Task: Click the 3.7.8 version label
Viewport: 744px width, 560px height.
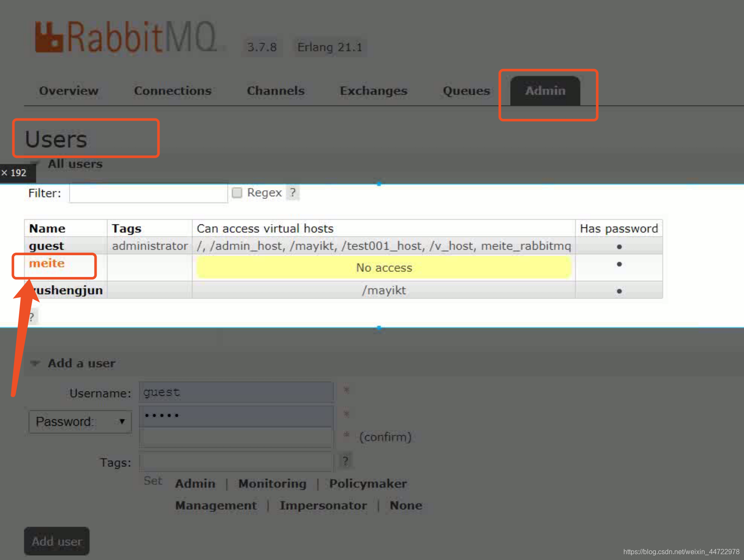Action: [262, 47]
